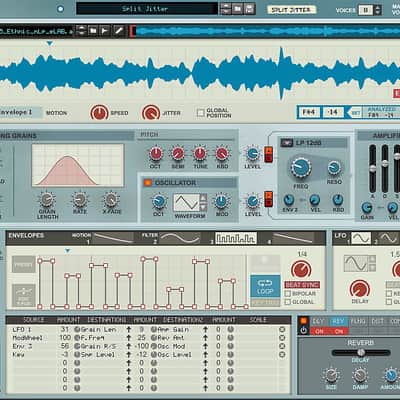This screenshot has width=400, height=400.
Task: Step through samples with the arrow buttons
Action: click(81, 31)
